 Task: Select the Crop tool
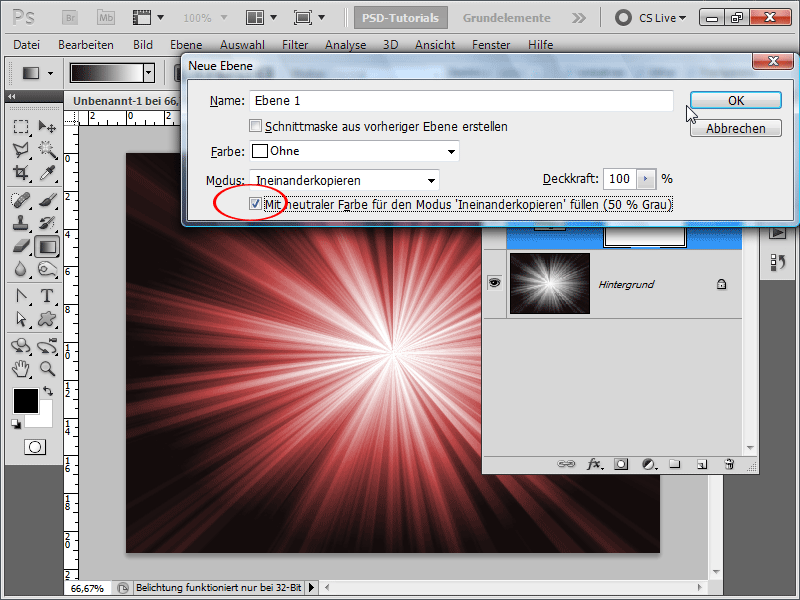(x=21, y=172)
